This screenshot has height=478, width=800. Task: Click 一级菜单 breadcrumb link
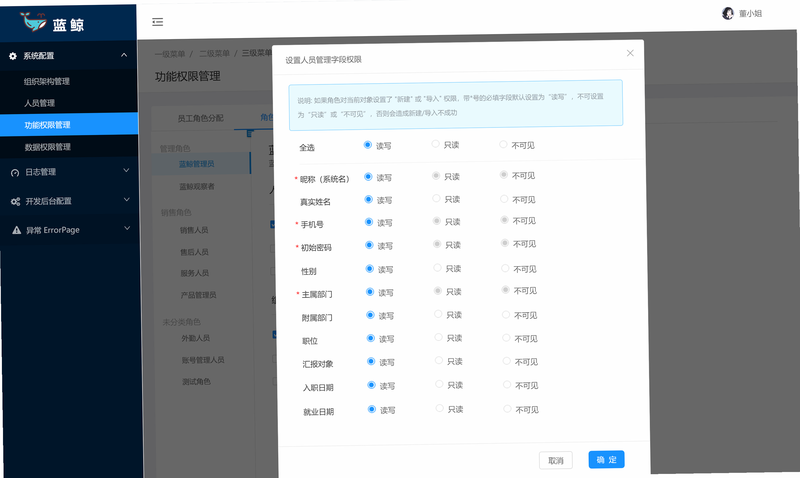[x=170, y=54]
